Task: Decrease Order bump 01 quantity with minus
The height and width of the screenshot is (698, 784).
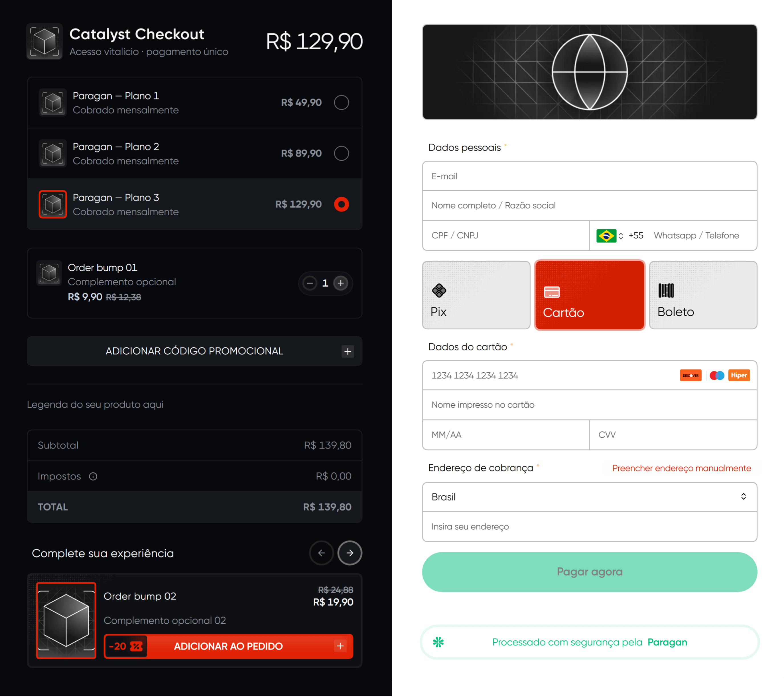Action: 310,283
